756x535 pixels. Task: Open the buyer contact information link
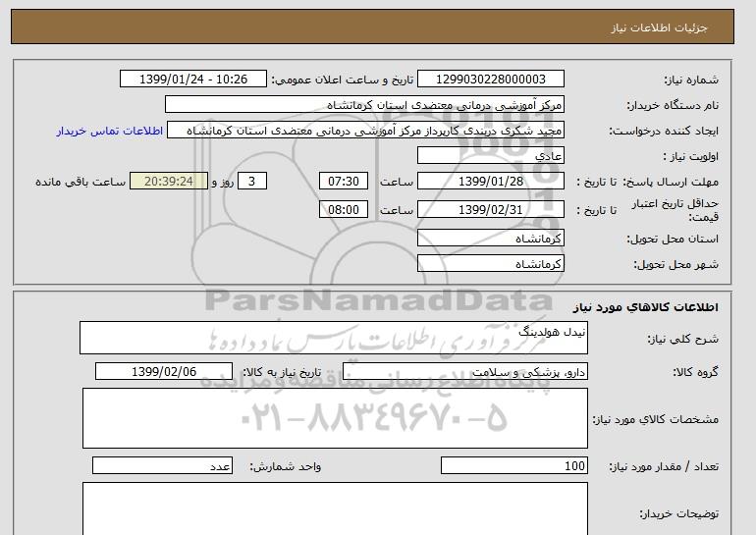109,131
